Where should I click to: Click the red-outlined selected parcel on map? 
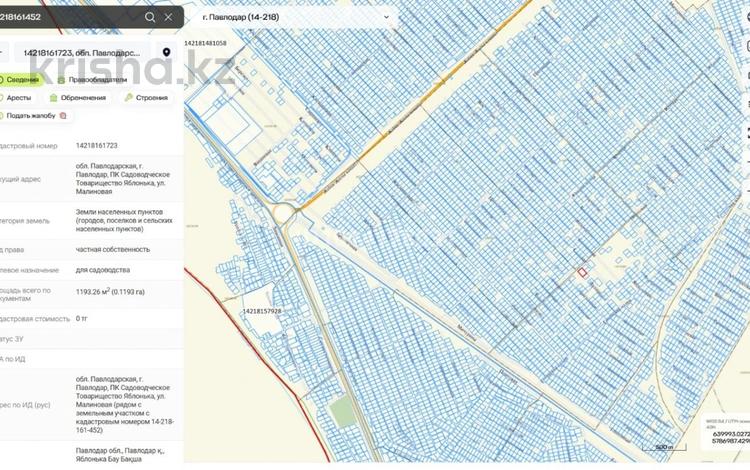582,273
